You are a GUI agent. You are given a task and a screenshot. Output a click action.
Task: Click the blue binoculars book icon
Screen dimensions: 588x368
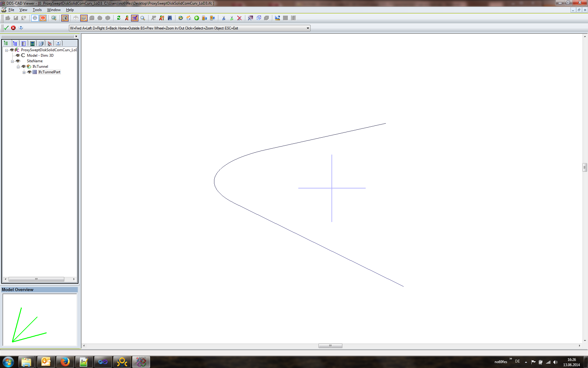(x=170, y=18)
